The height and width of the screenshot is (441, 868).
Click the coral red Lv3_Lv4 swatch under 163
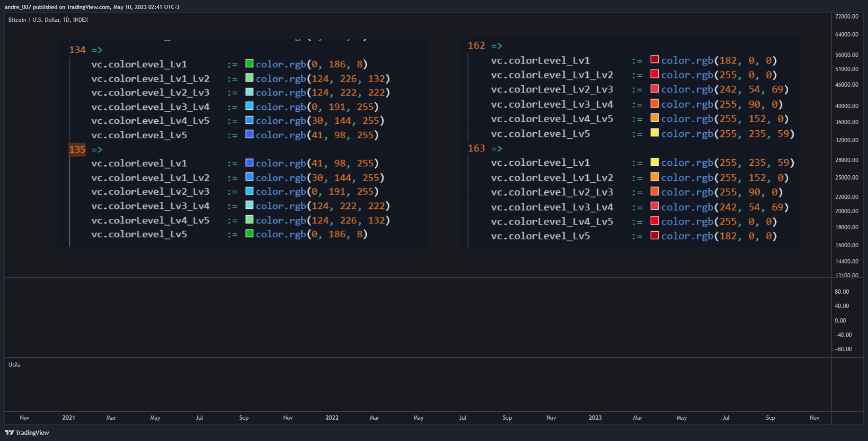655,206
